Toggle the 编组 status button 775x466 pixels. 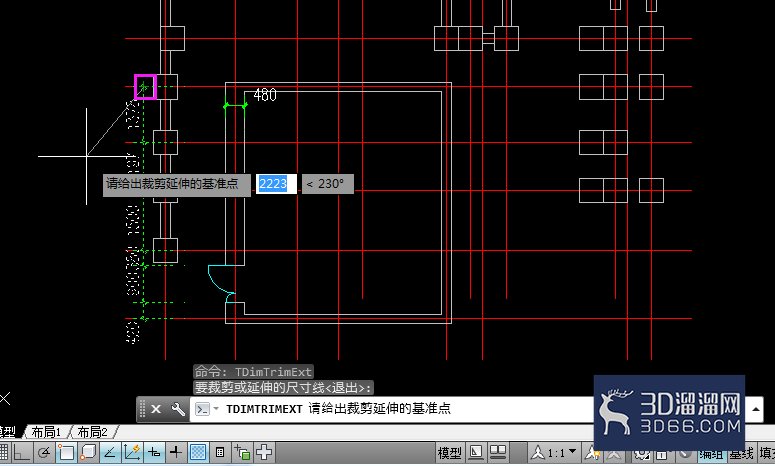tap(712, 454)
